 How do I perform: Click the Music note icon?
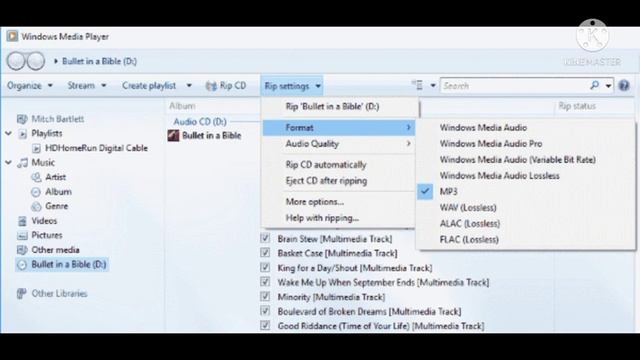22,162
